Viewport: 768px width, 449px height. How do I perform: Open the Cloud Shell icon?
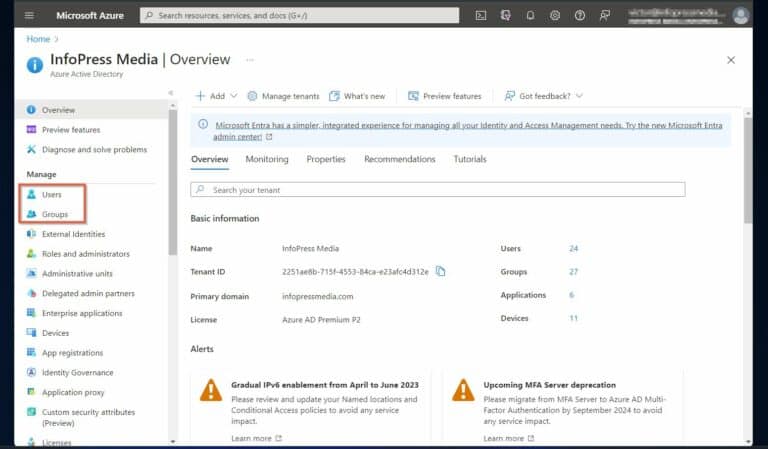(481, 15)
